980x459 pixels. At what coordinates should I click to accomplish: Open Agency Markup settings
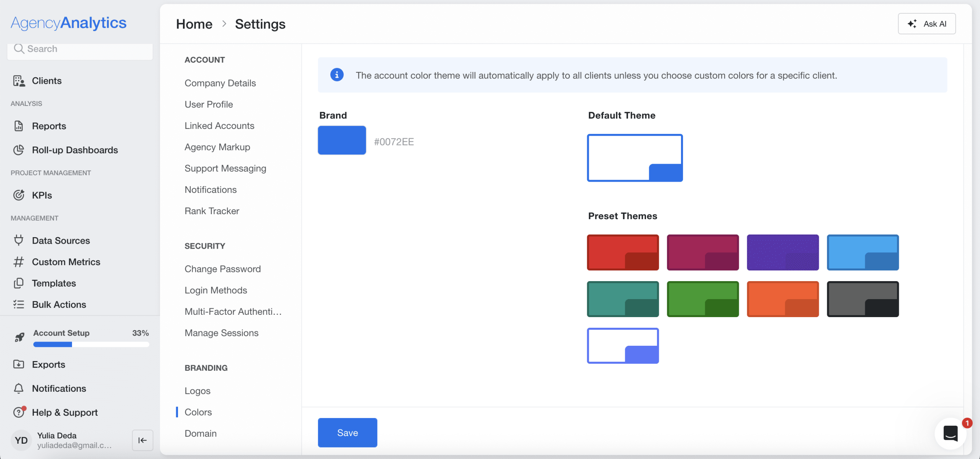coord(217,147)
